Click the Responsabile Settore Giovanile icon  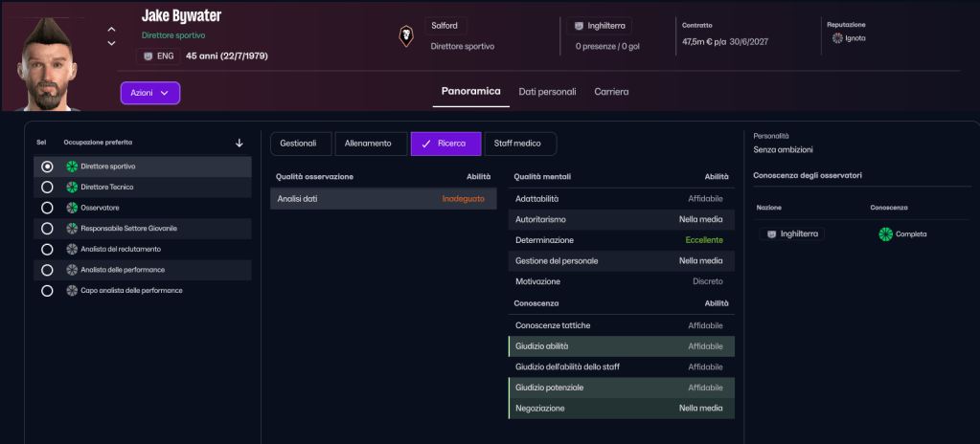tap(72, 229)
